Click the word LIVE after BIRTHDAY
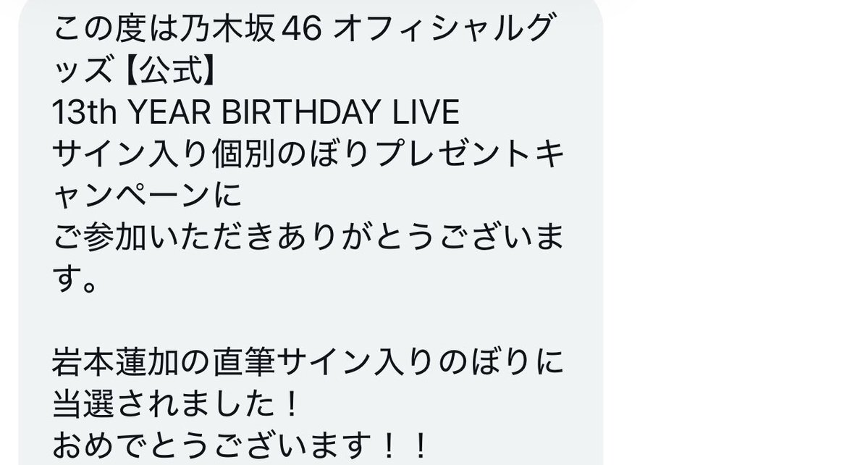Image resolution: width=868 pixels, height=465 pixels. [x=426, y=112]
